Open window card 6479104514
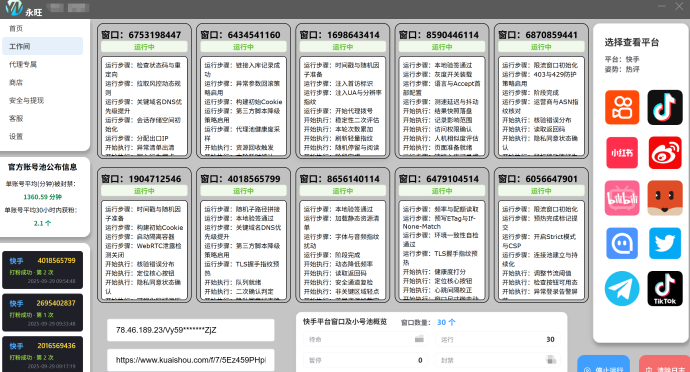The height and width of the screenshot is (372, 690). 442,235
